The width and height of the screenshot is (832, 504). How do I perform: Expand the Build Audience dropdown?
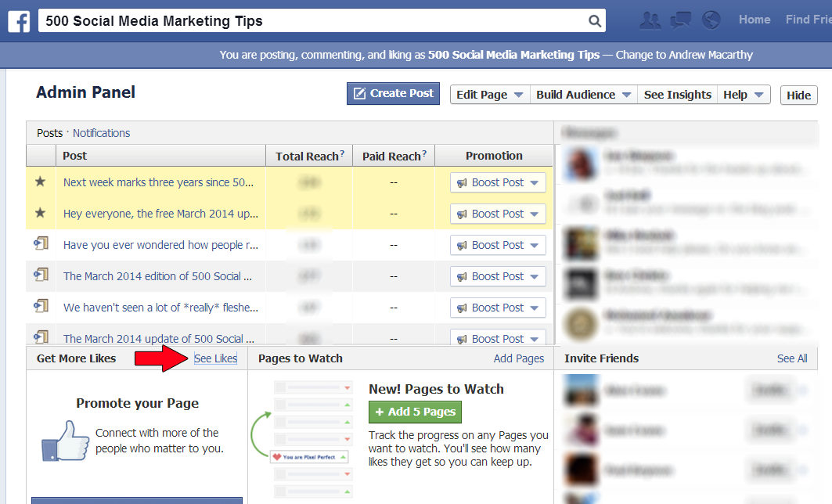583,94
